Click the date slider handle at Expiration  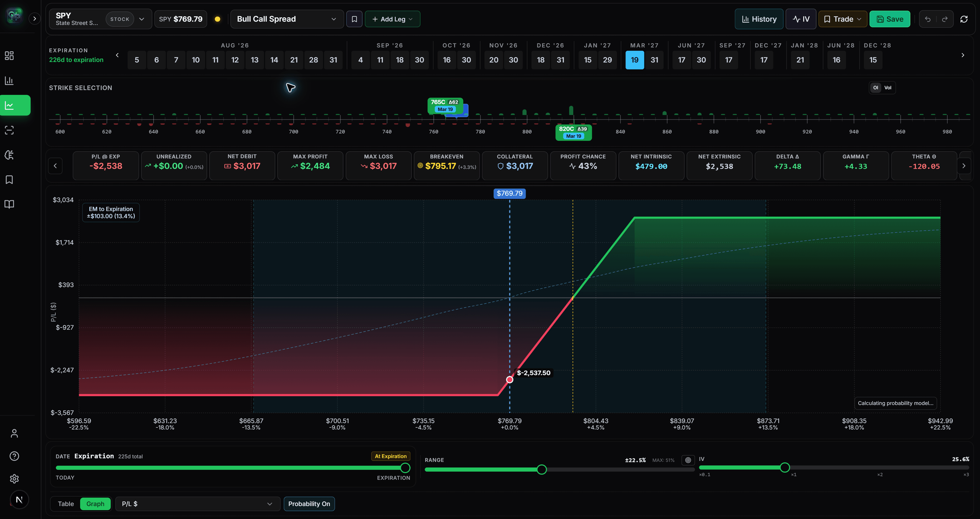pos(405,468)
